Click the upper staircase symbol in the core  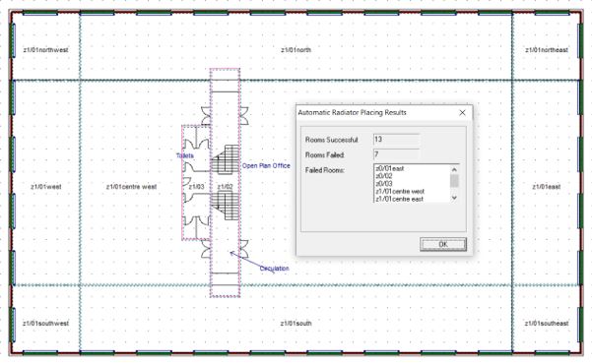(225, 159)
